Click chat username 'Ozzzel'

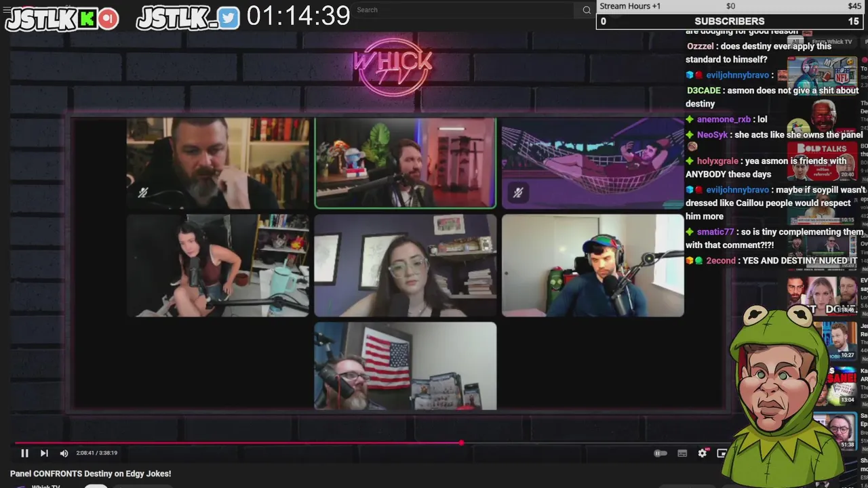(x=700, y=46)
